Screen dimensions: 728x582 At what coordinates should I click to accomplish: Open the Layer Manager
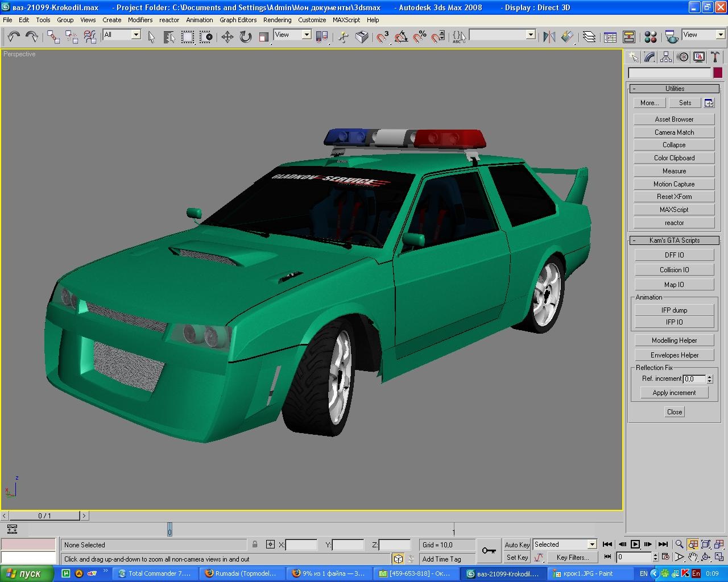589,37
